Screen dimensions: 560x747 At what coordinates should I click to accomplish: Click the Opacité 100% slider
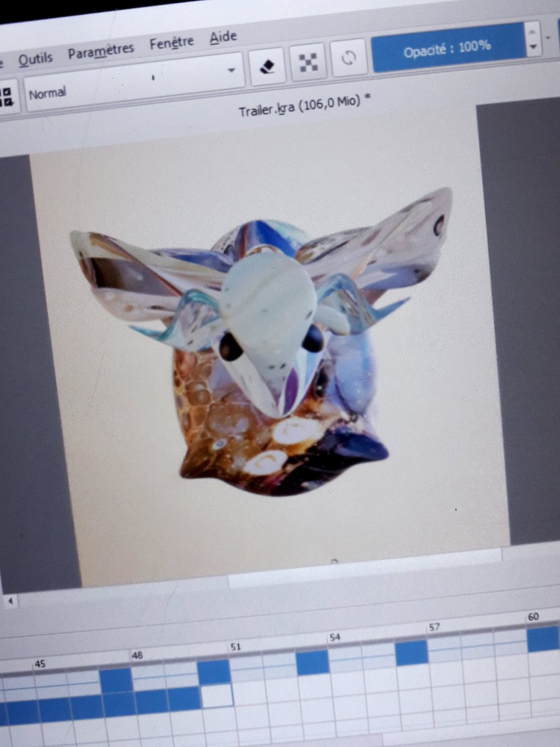click(x=448, y=47)
